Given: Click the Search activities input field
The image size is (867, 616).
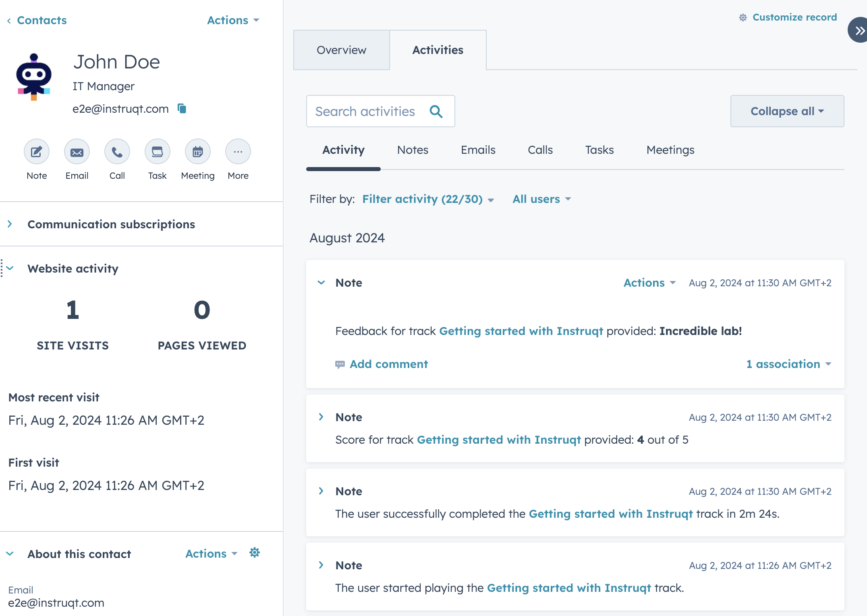Looking at the screenshot, I should point(365,112).
